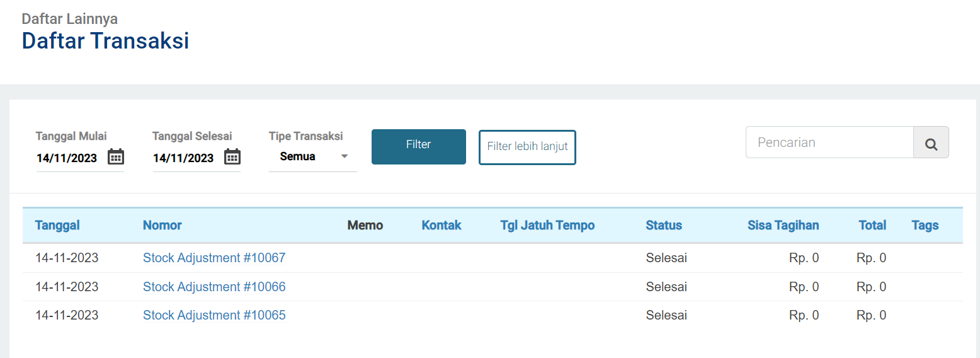Open Filter lebih lanjut options
The width and height of the screenshot is (980, 358).
(x=527, y=147)
